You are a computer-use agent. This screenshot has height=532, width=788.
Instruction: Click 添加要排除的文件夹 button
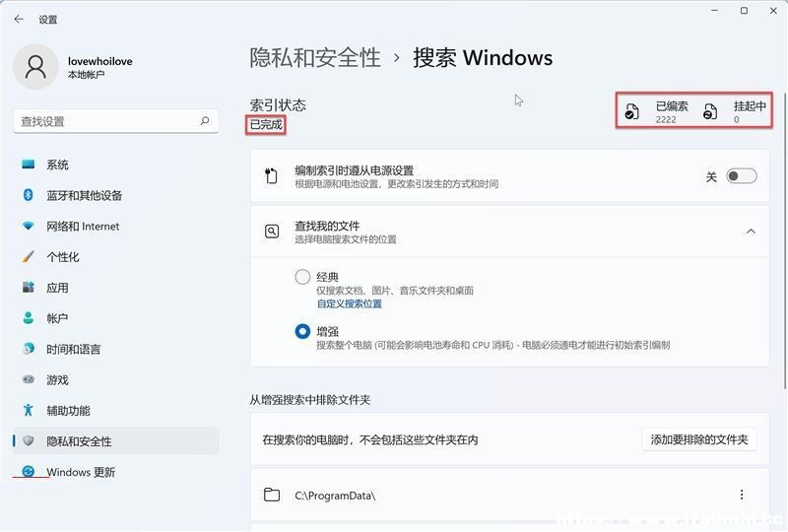tap(699, 440)
